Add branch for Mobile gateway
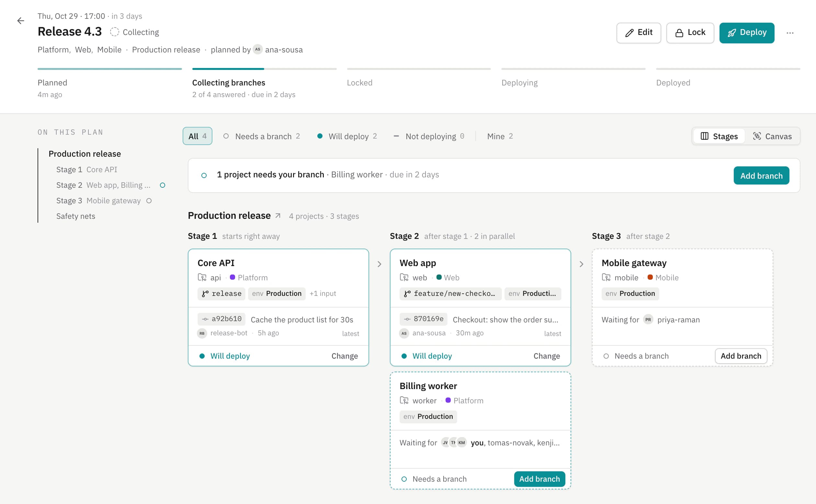The width and height of the screenshot is (816, 504). pyautogui.click(x=741, y=356)
